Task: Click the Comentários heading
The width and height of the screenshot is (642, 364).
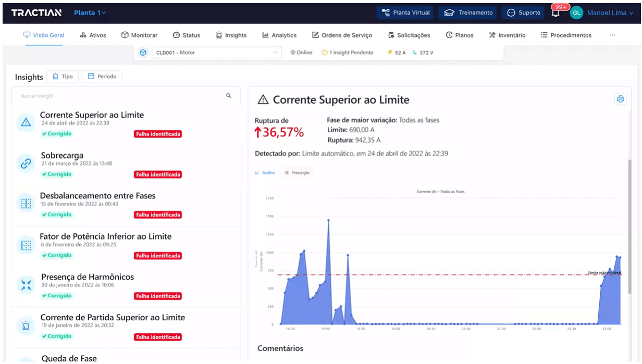Action: point(280,348)
